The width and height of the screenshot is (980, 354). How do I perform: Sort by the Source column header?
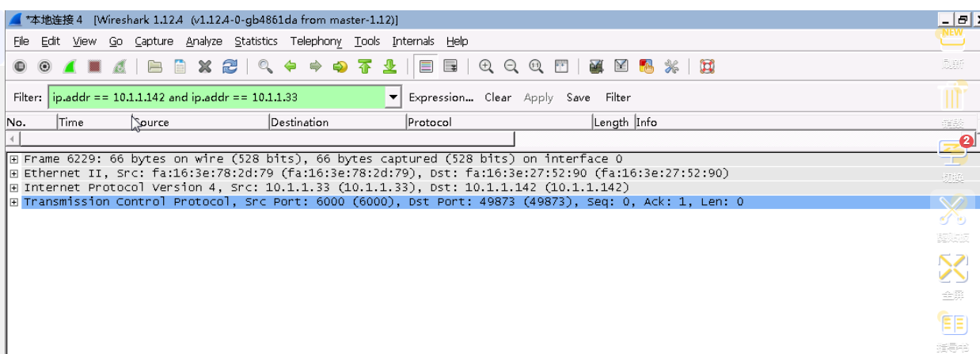point(200,122)
